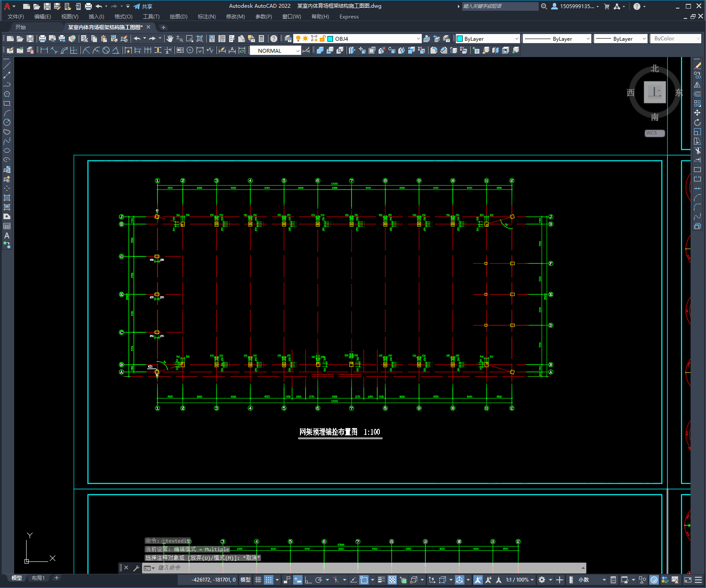Click the Plot print icon

click(42, 39)
